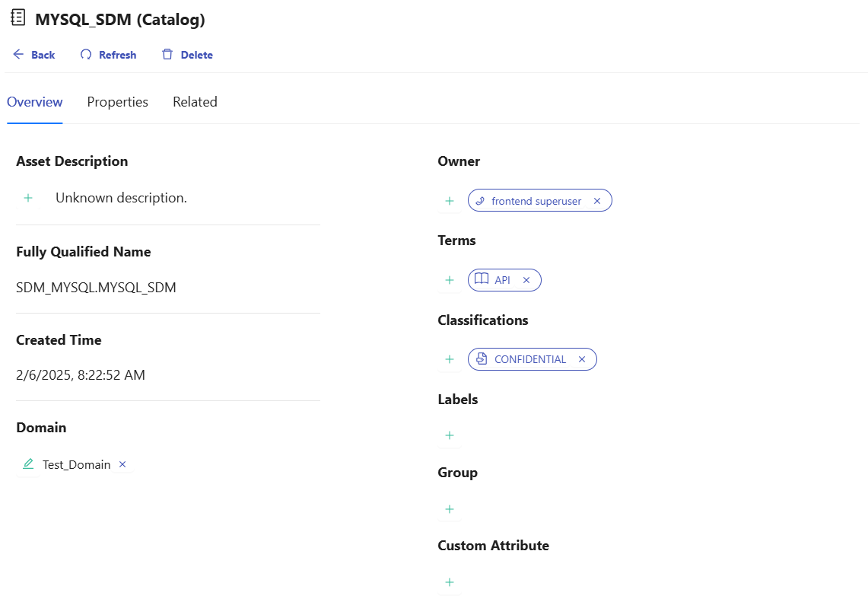The height and width of the screenshot is (602, 868).
Task: Delete the MYSQL_SDM catalog
Action: click(x=187, y=55)
